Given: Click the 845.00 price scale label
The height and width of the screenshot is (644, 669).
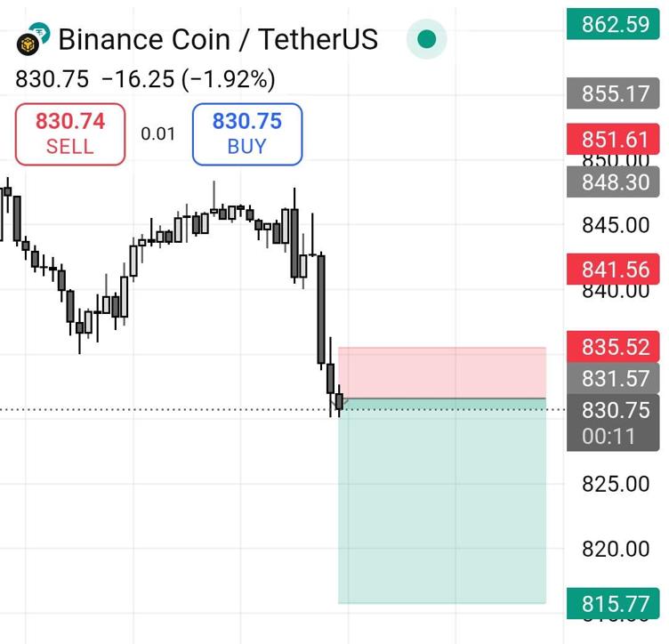Looking at the screenshot, I should [615, 225].
